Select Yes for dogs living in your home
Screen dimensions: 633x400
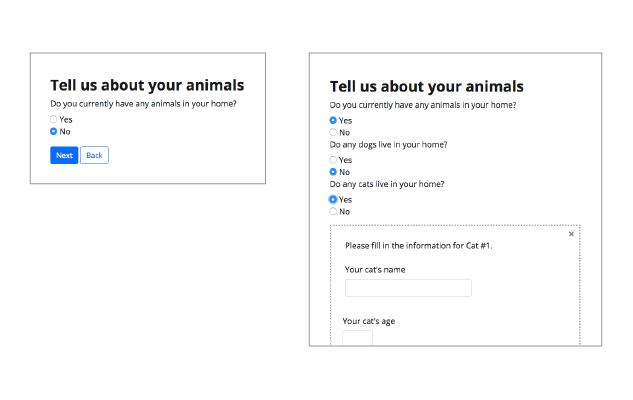[x=333, y=160]
